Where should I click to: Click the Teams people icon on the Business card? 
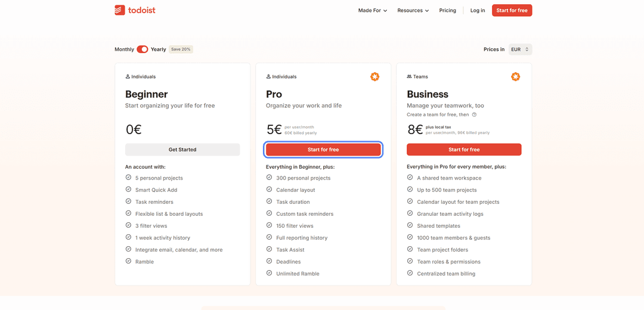pos(409,76)
